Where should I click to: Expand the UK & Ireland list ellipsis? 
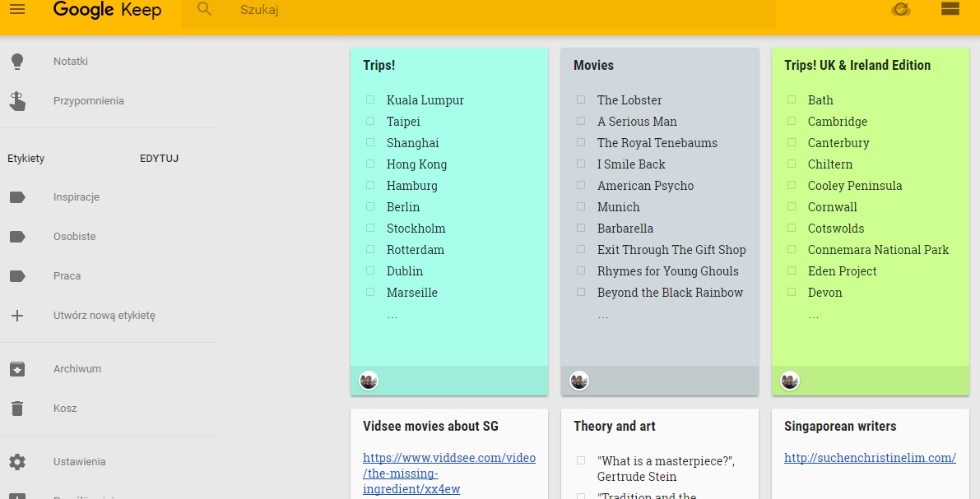[813, 315]
